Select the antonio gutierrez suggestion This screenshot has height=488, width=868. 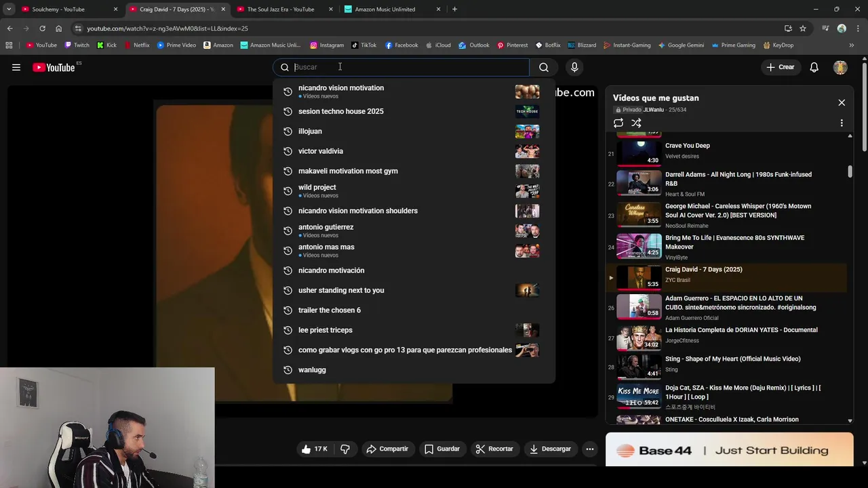414,230
